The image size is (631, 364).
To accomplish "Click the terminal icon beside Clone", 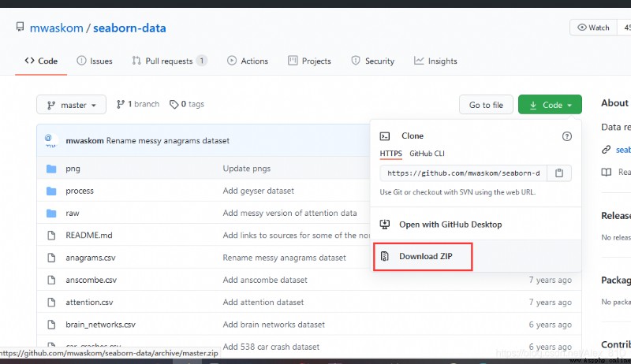I will 385,136.
